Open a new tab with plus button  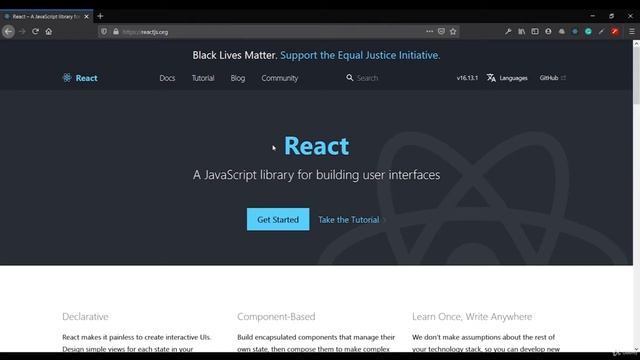[100, 16]
